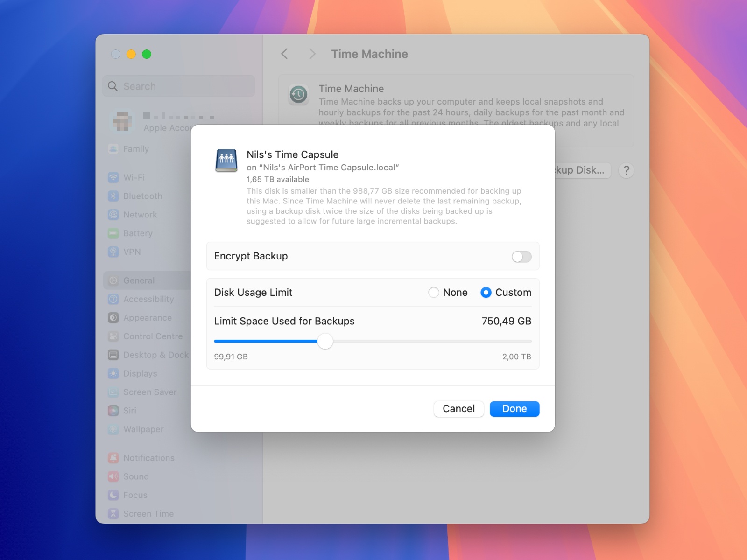Click the Notifications bell icon
This screenshot has height=560, width=747.
click(113, 458)
